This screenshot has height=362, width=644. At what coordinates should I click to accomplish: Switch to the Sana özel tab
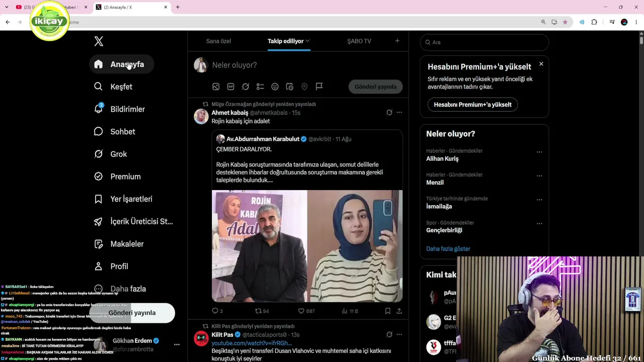tap(218, 41)
